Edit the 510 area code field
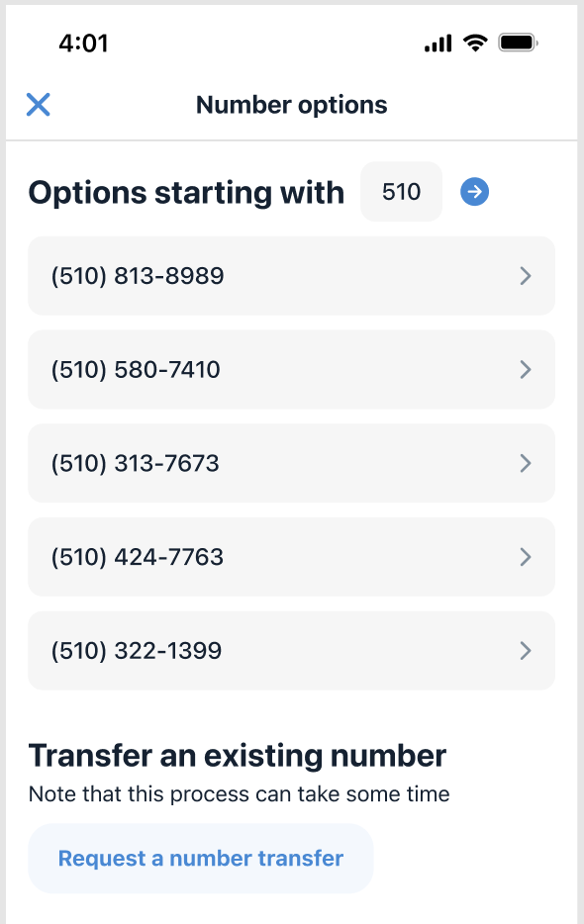584x924 pixels. pyautogui.click(x=401, y=192)
